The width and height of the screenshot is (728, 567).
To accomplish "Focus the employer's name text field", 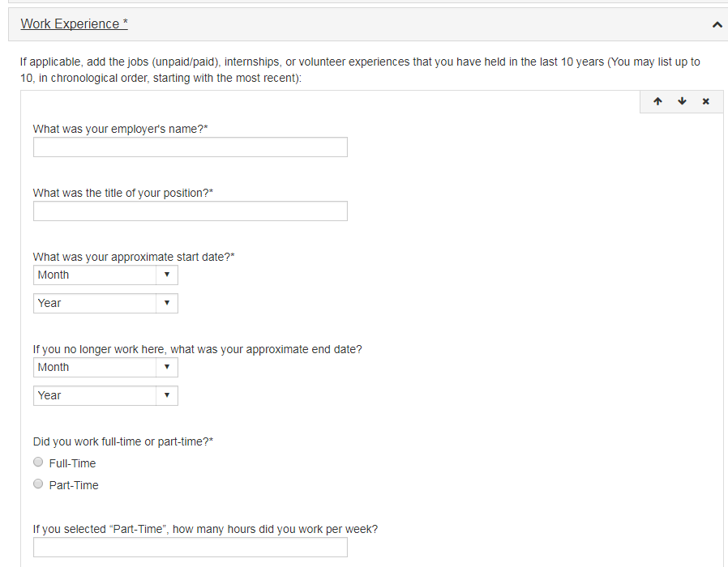I will coord(190,147).
